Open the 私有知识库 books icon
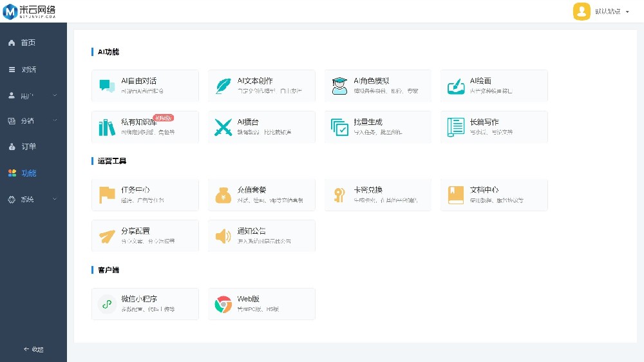The image size is (644, 362). coord(107,128)
